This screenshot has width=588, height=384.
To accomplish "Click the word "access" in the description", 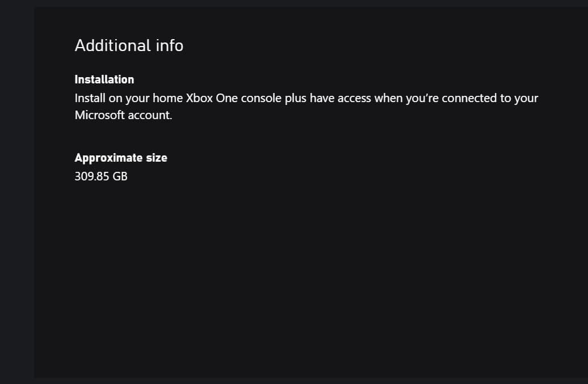I will (354, 98).
